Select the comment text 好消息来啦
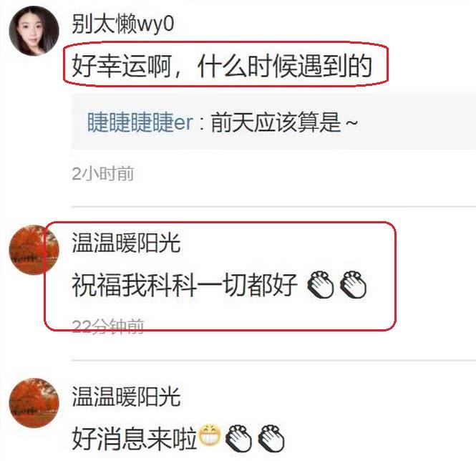This screenshot has height=461, width=476. (x=135, y=438)
